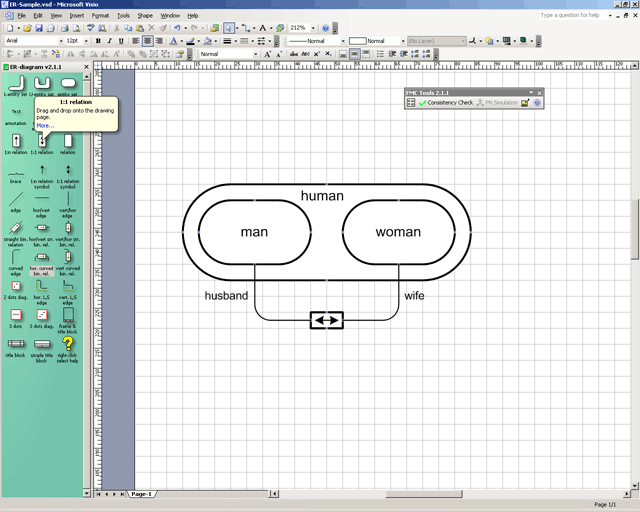The width and height of the screenshot is (640, 512).
Task: Toggle the Pointer tool selection
Action: [229, 28]
